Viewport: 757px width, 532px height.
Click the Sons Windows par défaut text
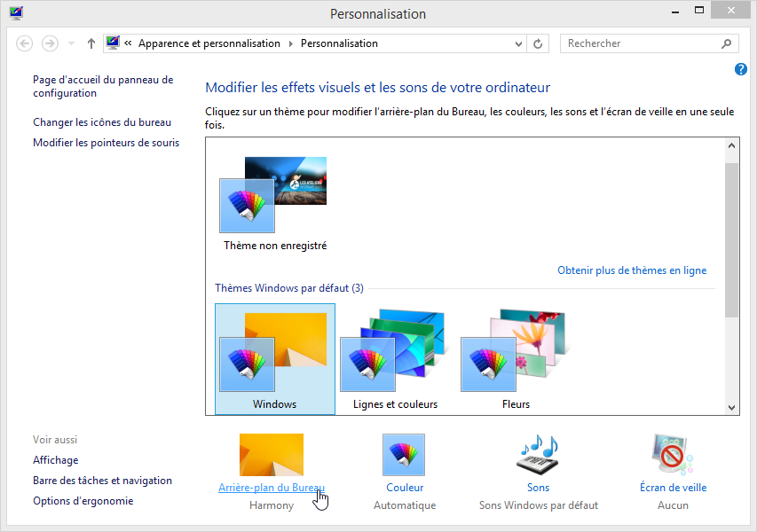point(539,505)
